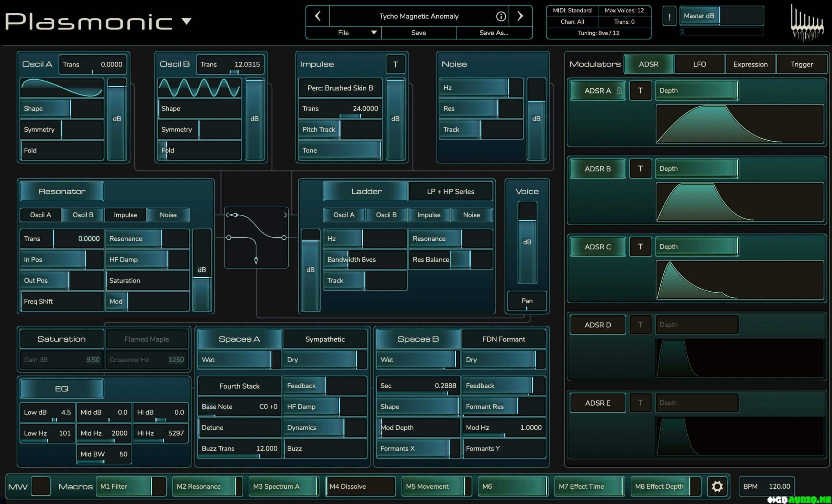Click the Oscil B waveform display
The image size is (832, 504).
pos(199,88)
